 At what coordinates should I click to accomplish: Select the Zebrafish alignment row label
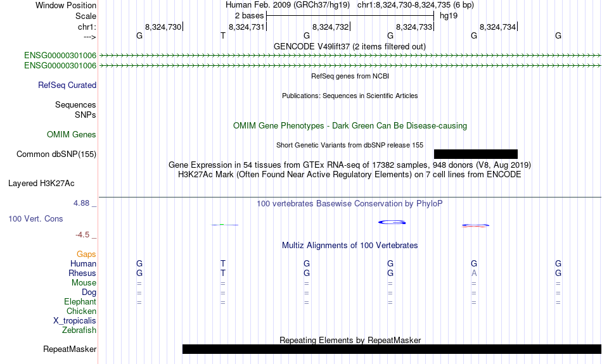pyautogui.click(x=79, y=330)
